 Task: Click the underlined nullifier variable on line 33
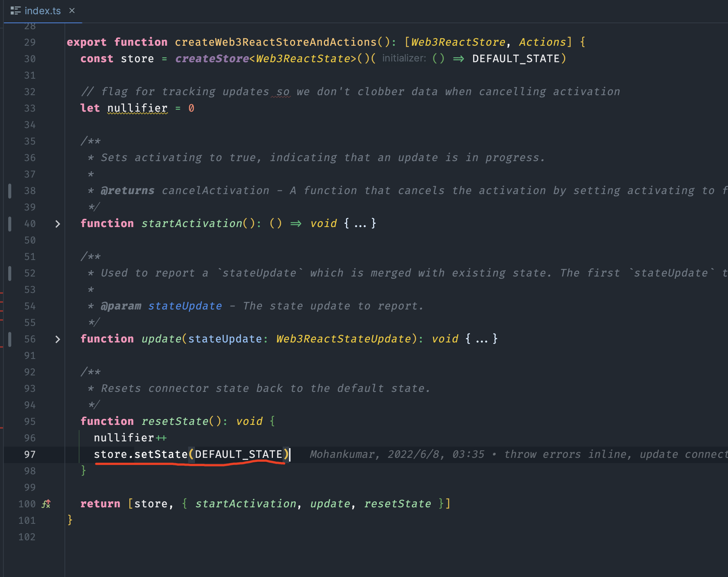tap(137, 108)
